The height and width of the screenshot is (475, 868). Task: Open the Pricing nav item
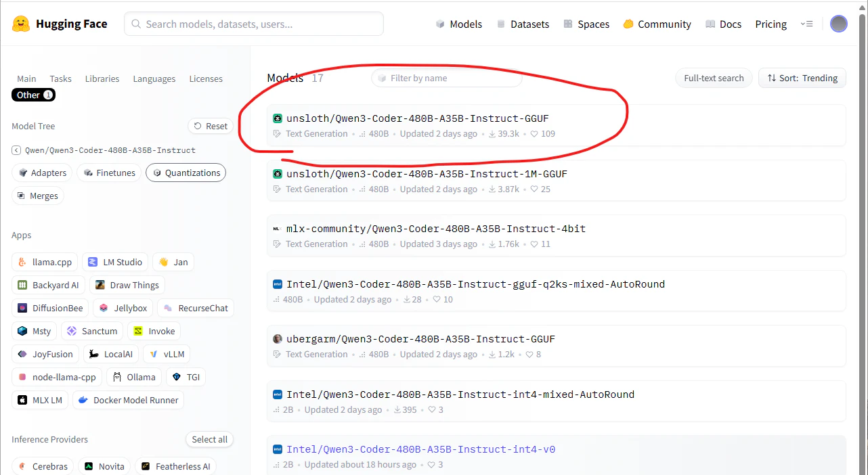tap(771, 24)
